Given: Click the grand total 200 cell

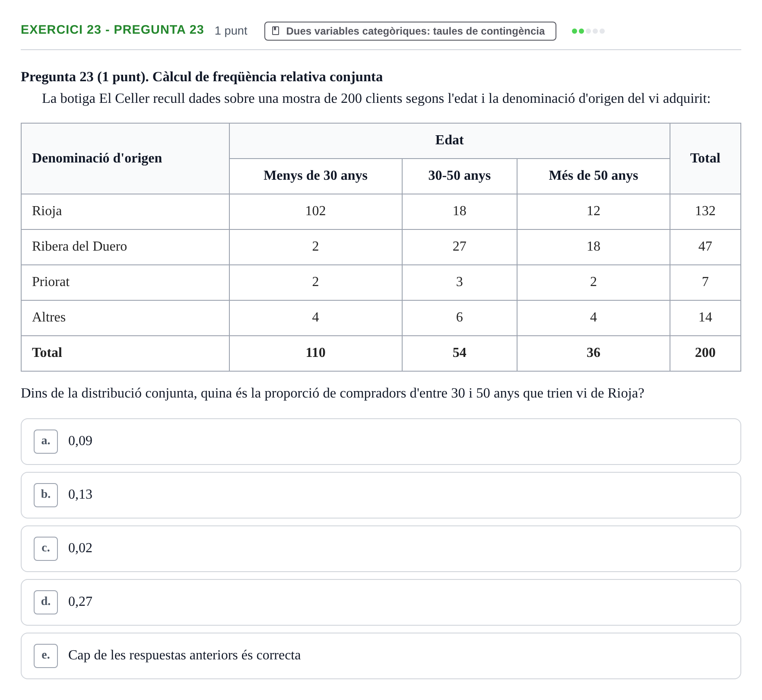Looking at the screenshot, I should click(705, 353).
